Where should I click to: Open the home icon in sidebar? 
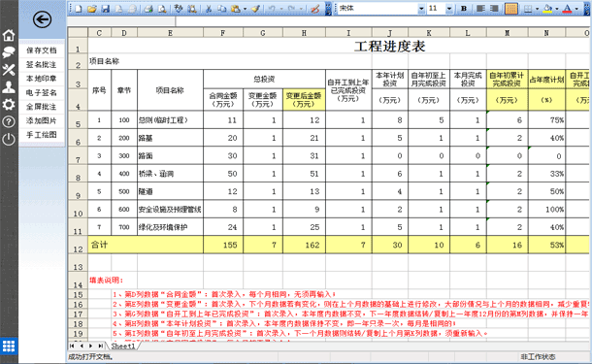pyautogui.click(x=9, y=35)
